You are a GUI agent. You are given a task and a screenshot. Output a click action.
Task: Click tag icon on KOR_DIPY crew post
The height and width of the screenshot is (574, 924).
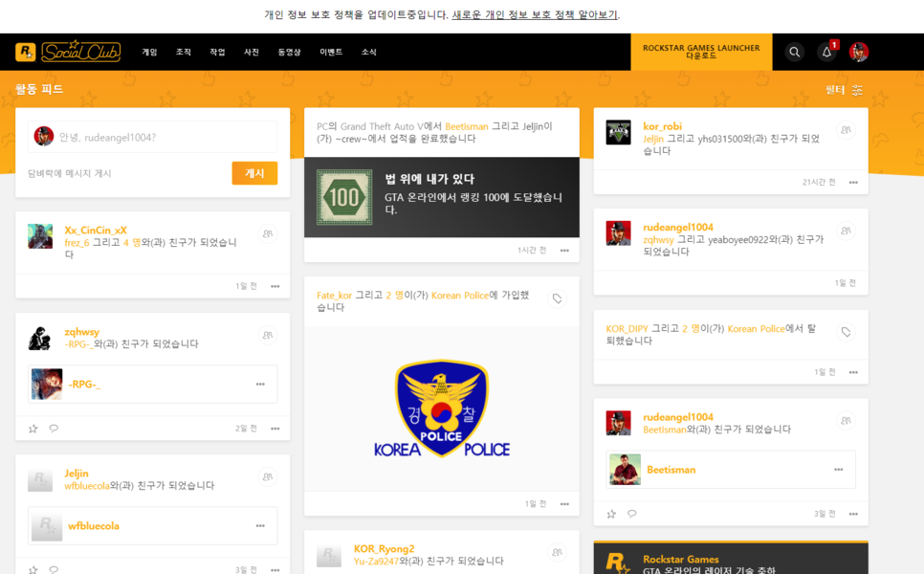point(846,332)
